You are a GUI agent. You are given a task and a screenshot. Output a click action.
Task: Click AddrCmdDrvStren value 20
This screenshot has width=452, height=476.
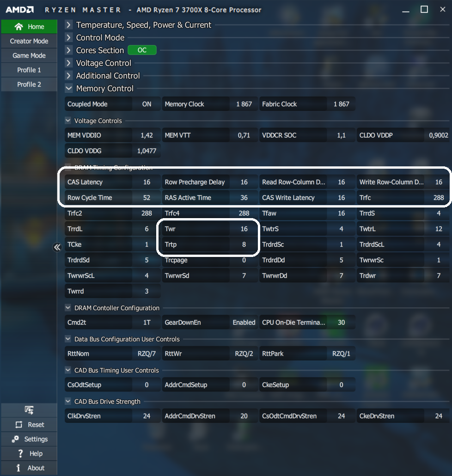(244, 416)
